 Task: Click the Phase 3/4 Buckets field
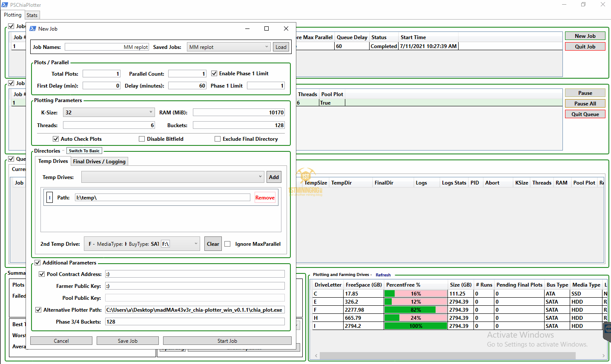(195, 322)
